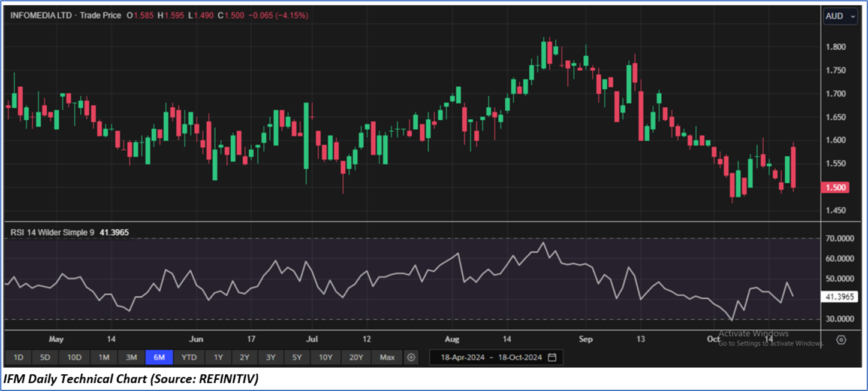
Task: Click the RSI 14 Wilder Simple 9 label
Action: 52,231
